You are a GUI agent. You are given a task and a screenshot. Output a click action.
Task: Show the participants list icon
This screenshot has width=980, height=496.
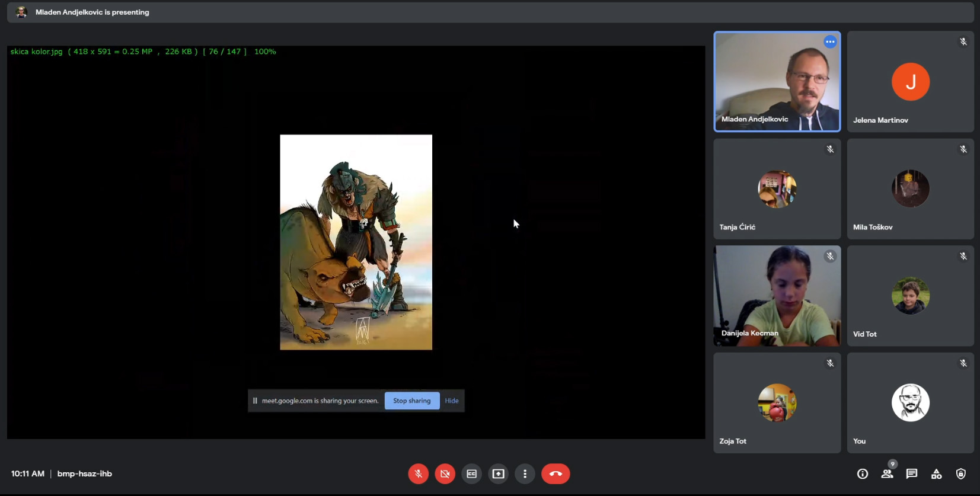click(x=887, y=473)
